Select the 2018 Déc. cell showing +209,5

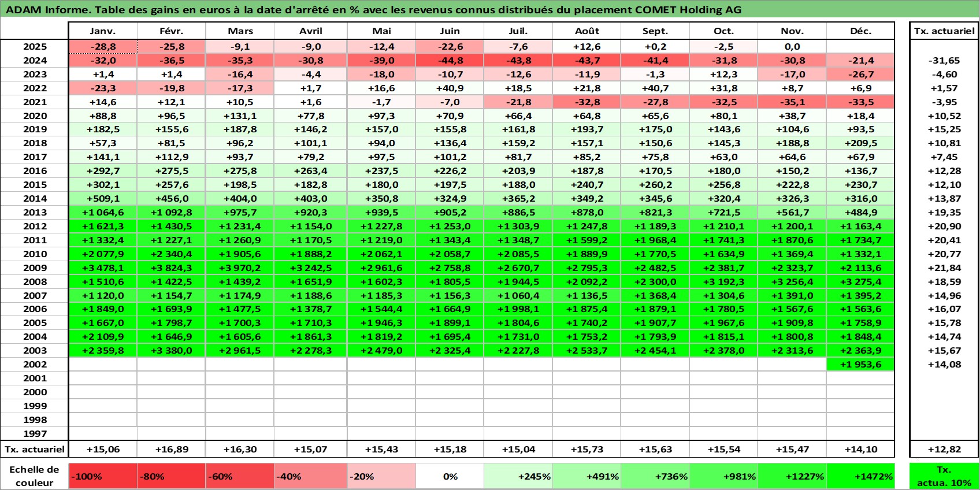[x=860, y=143]
